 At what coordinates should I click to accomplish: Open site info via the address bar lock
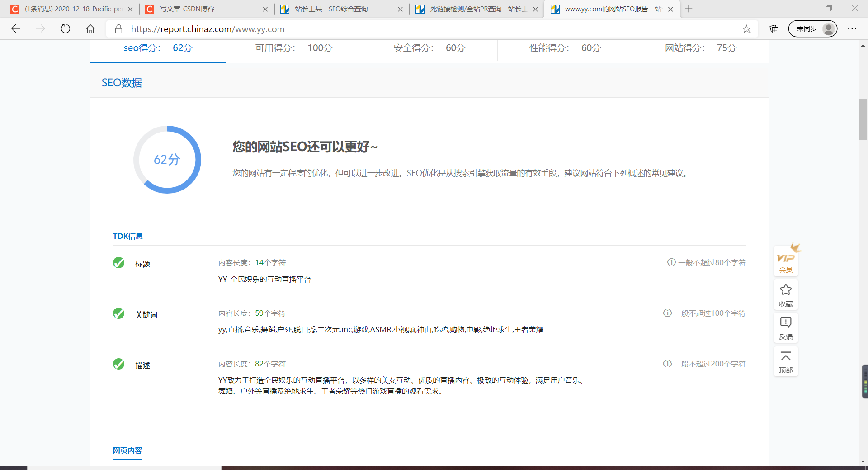118,29
